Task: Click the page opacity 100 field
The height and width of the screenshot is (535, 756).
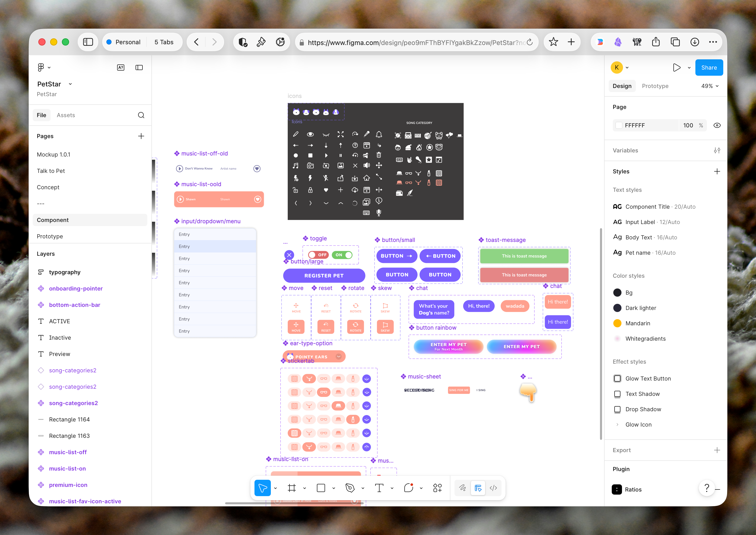Action: [688, 126]
